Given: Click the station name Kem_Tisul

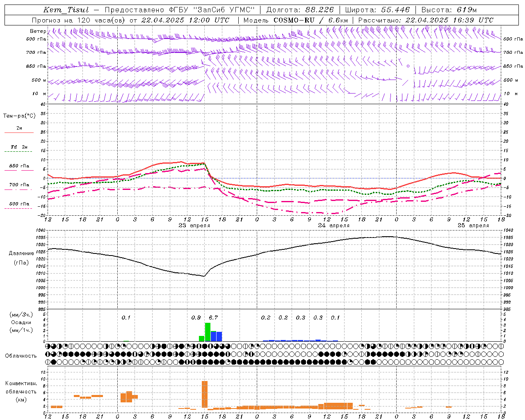Looking at the screenshot, I should coord(66,10).
